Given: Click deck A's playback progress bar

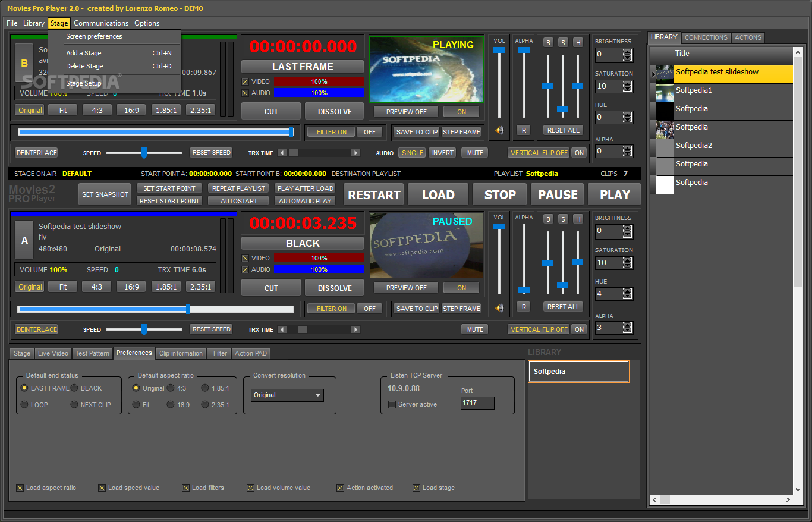Looking at the screenshot, I should [156, 309].
